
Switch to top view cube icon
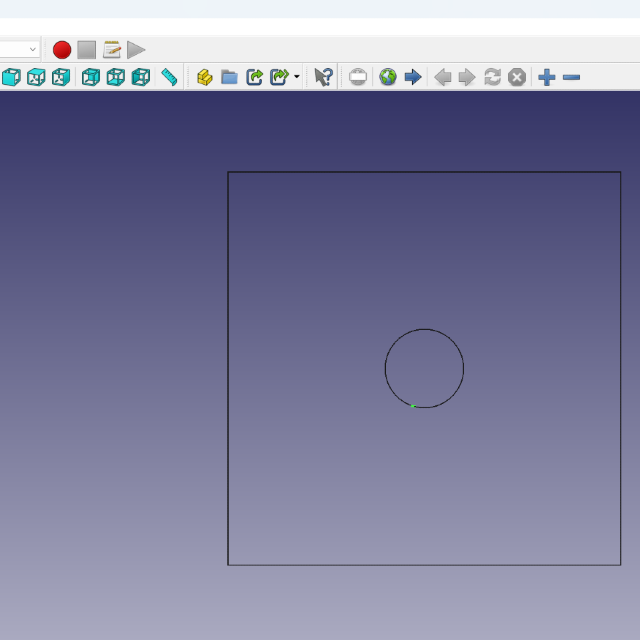tap(36, 77)
